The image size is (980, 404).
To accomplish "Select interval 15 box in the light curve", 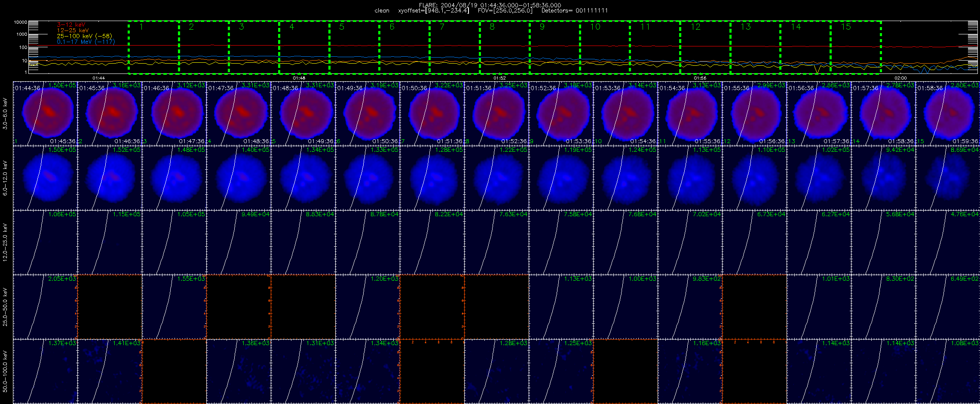I will coord(856,47).
